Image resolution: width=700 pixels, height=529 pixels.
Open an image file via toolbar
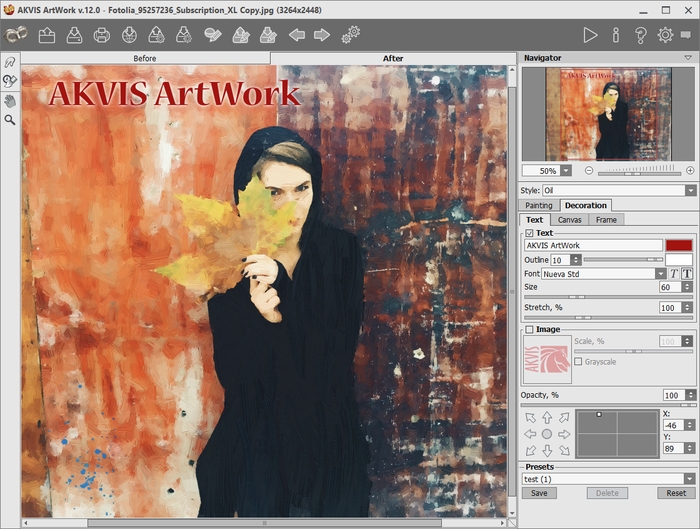point(47,35)
